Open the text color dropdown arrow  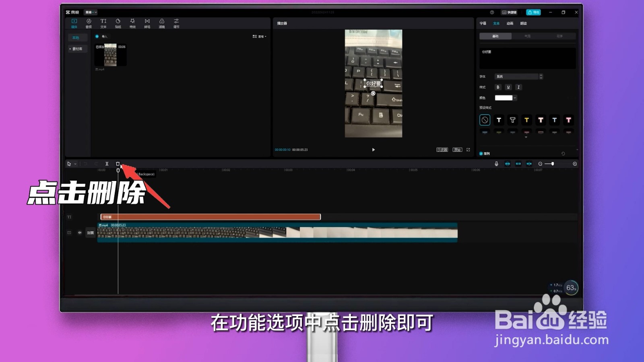515,98
